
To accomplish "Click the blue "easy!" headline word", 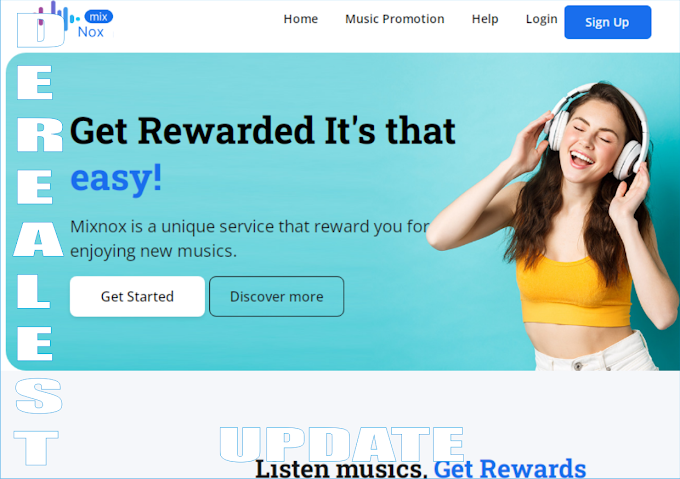I will (x=116, y=178).
